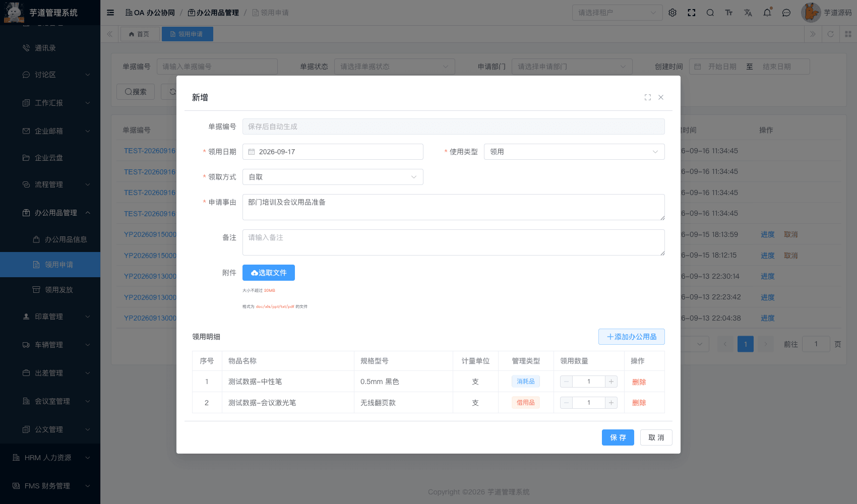Click 搜索 button behind the dialog
The height and width of the screenshot is (504, 857).
pos(136,92)
